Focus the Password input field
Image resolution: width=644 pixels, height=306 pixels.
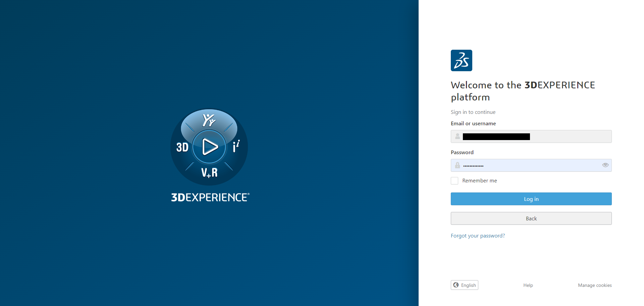coord(531,165)
